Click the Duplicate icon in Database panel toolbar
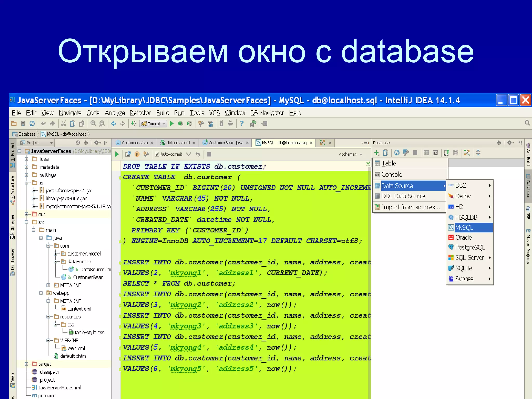This screenshot has height=399, width=532. click(x=385, y=153)
